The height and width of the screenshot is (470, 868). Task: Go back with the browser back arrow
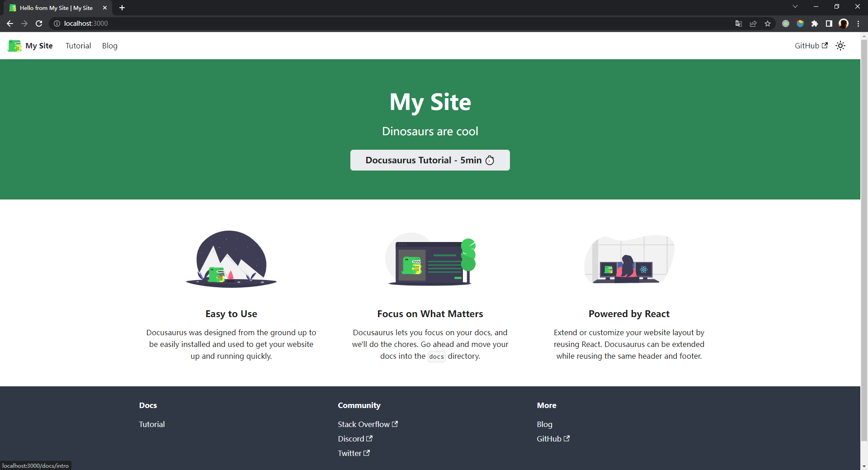tap(10, 24)
